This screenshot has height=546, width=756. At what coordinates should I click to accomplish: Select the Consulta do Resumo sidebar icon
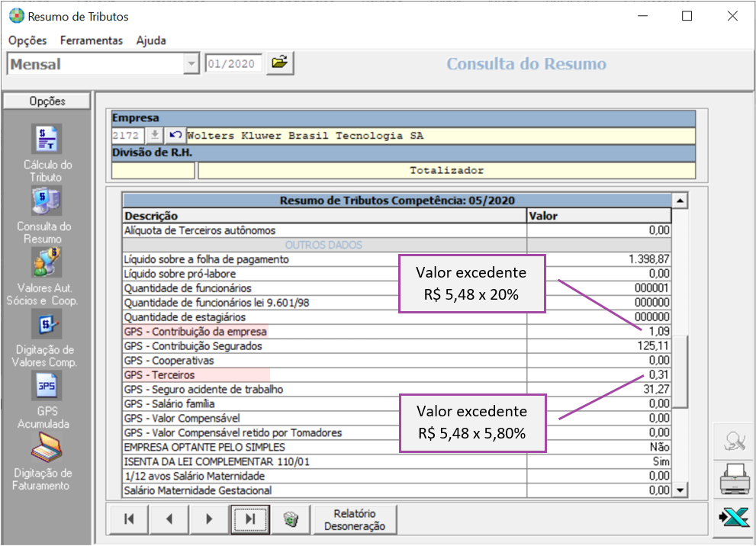pyautogui.click(x=47, y=201)
